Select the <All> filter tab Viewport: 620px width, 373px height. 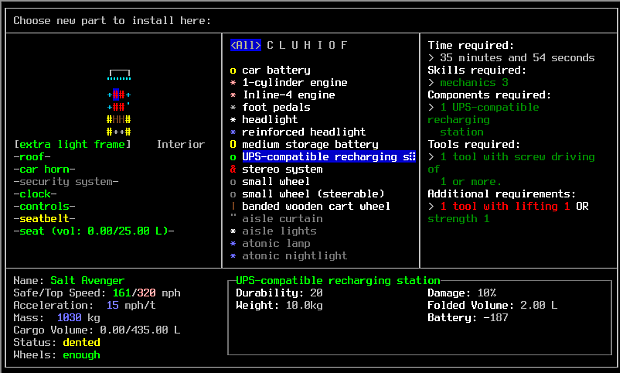click(245, 45)
